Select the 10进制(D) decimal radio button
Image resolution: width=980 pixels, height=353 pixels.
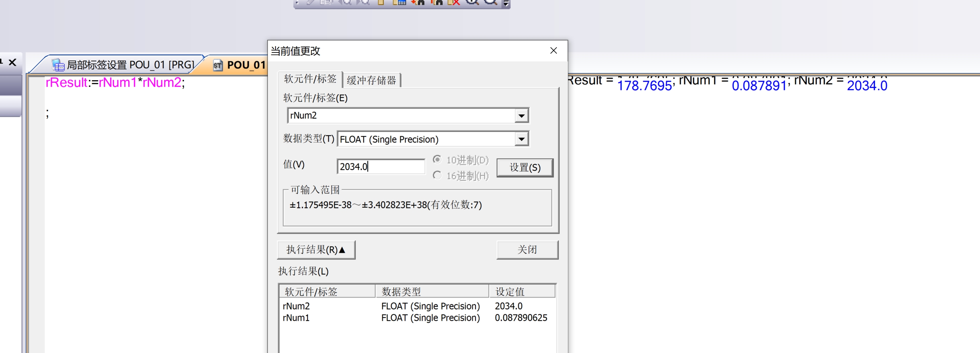pyautogui.click(x=437, y=159)
